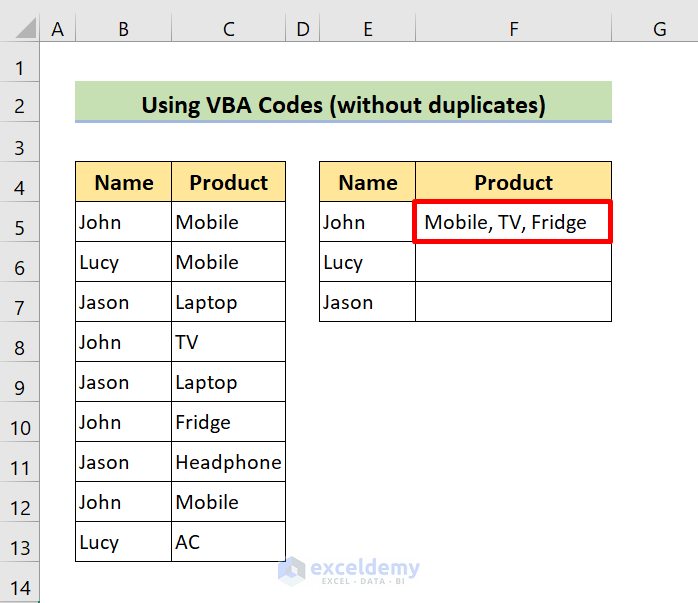
Task: Select cell B8 containing 'John'
Action: point(123,342)
